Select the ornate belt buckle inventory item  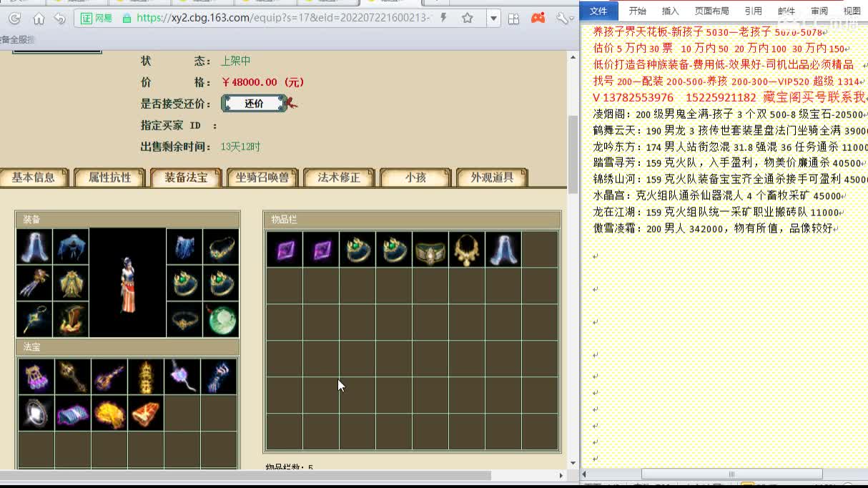point(430,250)
